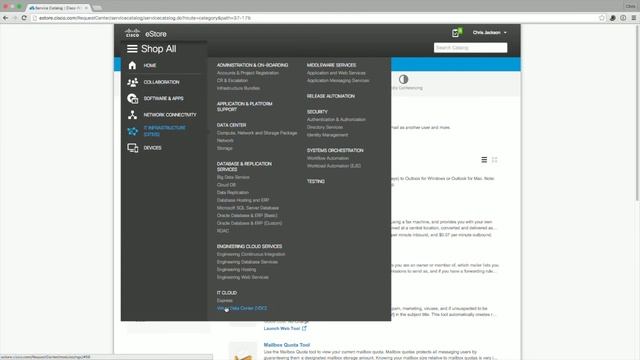Open Engineering Web Services link
Screen dimensions: 640x360
(243, 277)
